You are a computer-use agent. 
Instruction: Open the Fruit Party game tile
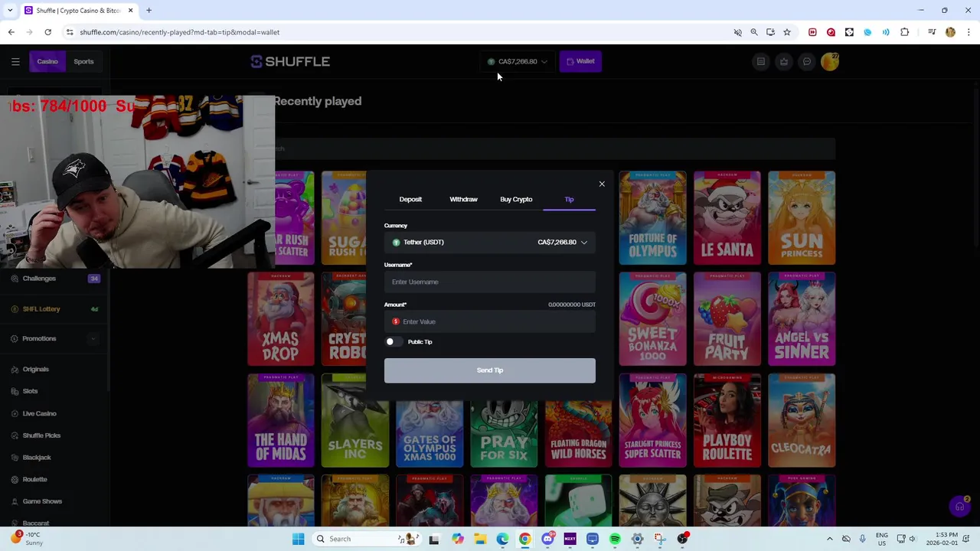[727, 319]
